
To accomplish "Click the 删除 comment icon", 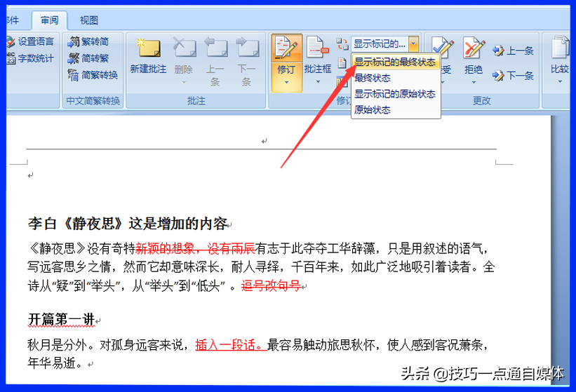I will pyautogui.click(x=184, y=48).
